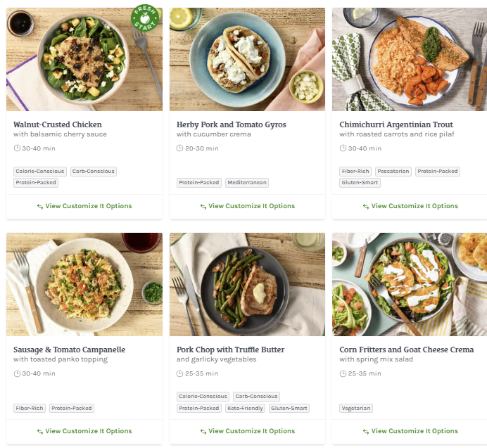Click the clock icon on Herby Pork Gyros
Viewport: 487px width, 448px height.
(180, 148)
